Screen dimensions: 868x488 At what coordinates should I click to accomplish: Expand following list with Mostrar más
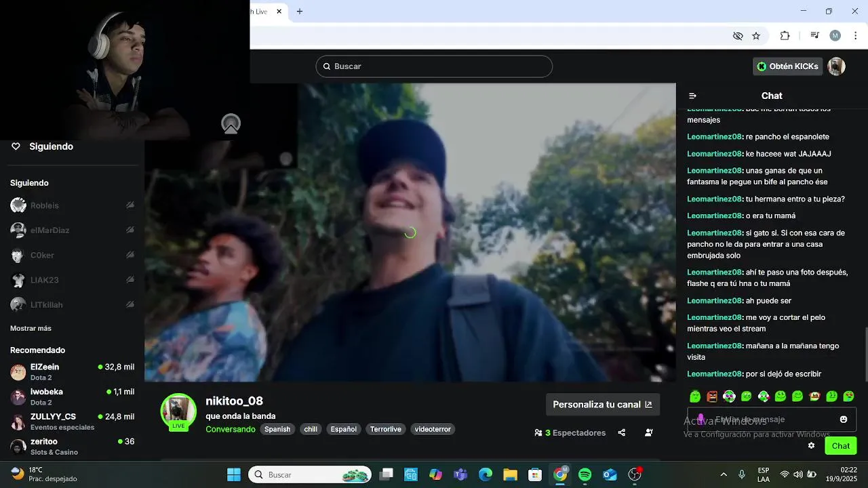click(31, 328)
